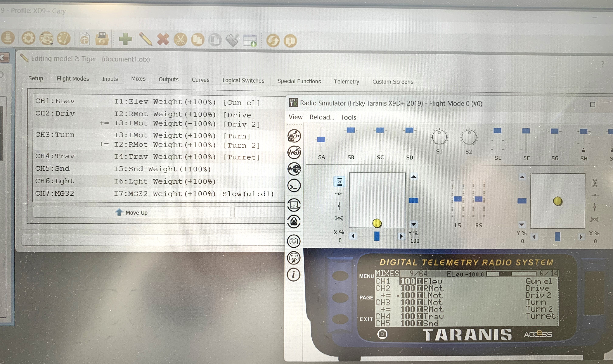
Task: Click the circular arrows reload toolbar icon
Action: coord(273,41)
